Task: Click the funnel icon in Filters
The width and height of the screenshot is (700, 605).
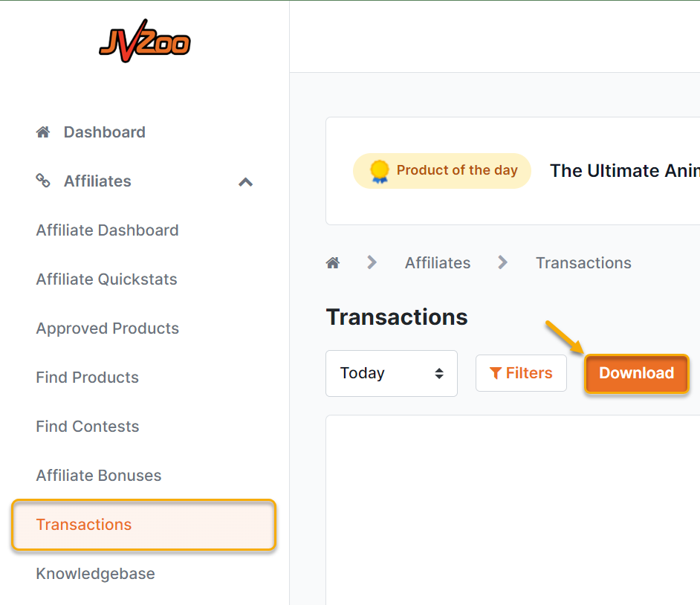Action: 496,373
